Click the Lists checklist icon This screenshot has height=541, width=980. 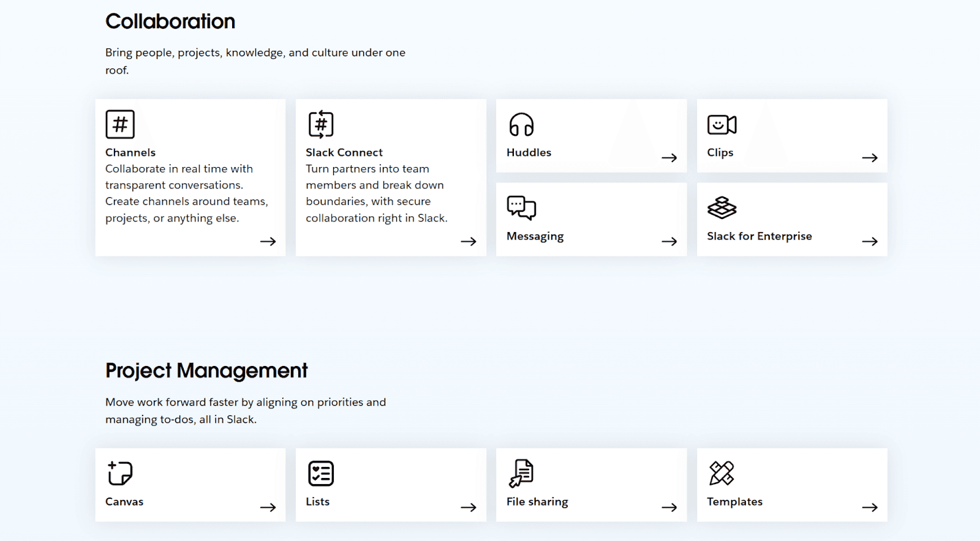(x=321, y=474)
